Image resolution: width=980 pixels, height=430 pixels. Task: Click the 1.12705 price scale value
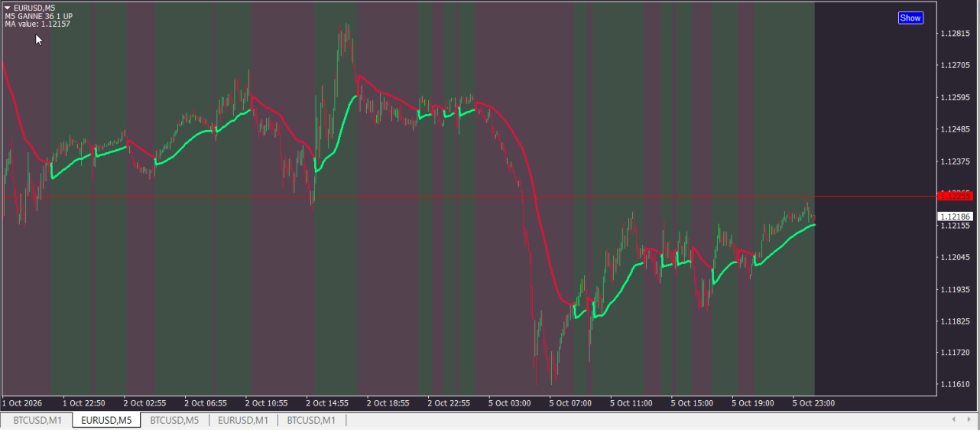tap(955, 65)
